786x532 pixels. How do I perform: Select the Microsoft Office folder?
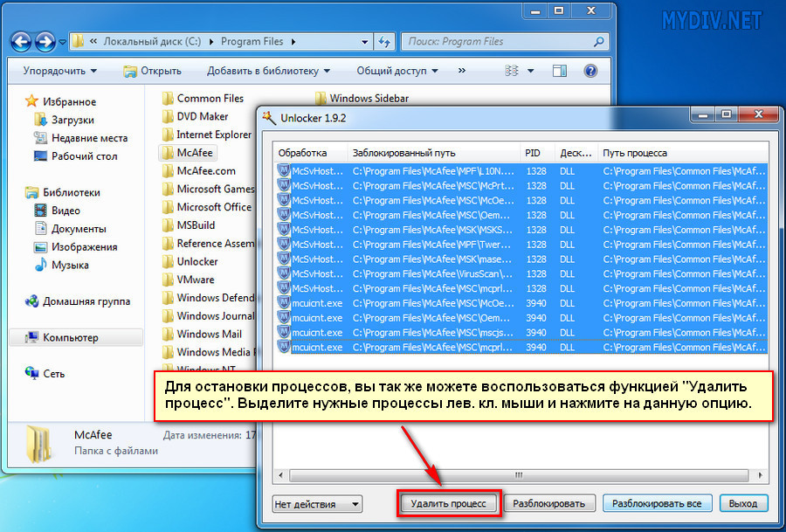pyautogui.click(x=207, y=207)
